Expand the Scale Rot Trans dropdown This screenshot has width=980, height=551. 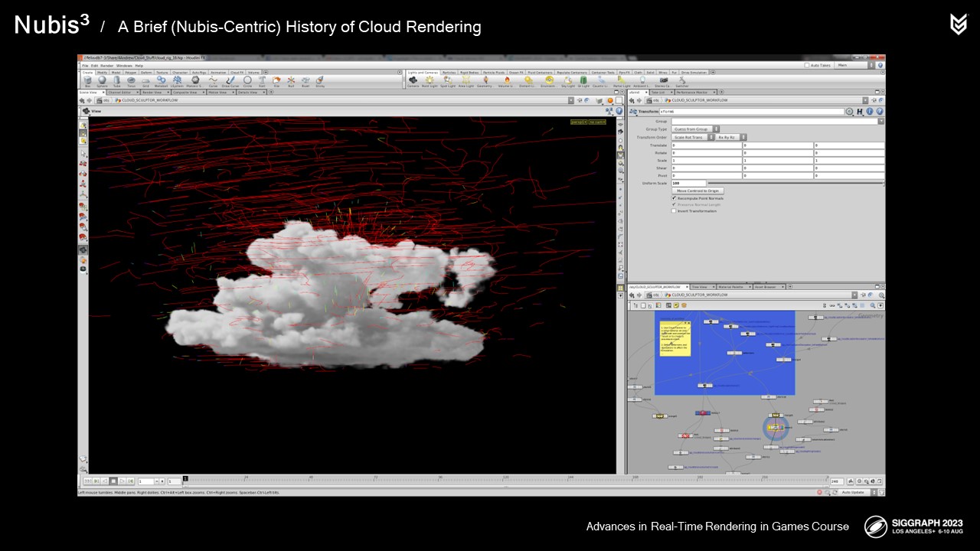[693, 138]
